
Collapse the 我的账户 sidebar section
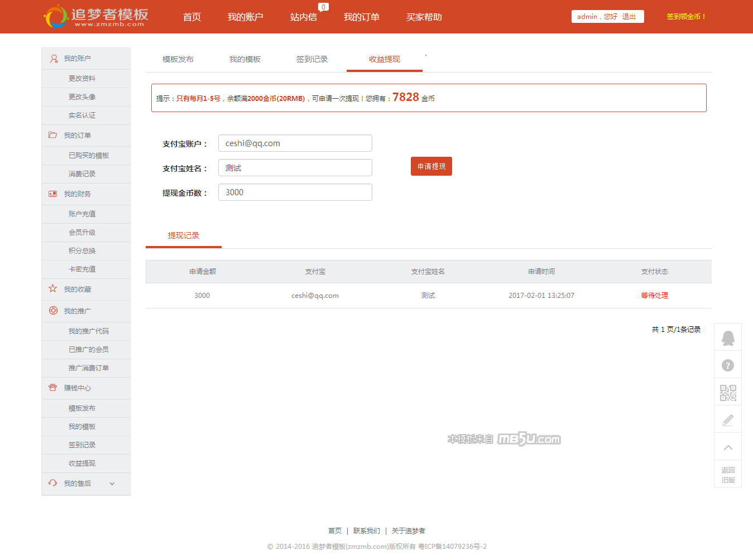[x=78, y=59]
